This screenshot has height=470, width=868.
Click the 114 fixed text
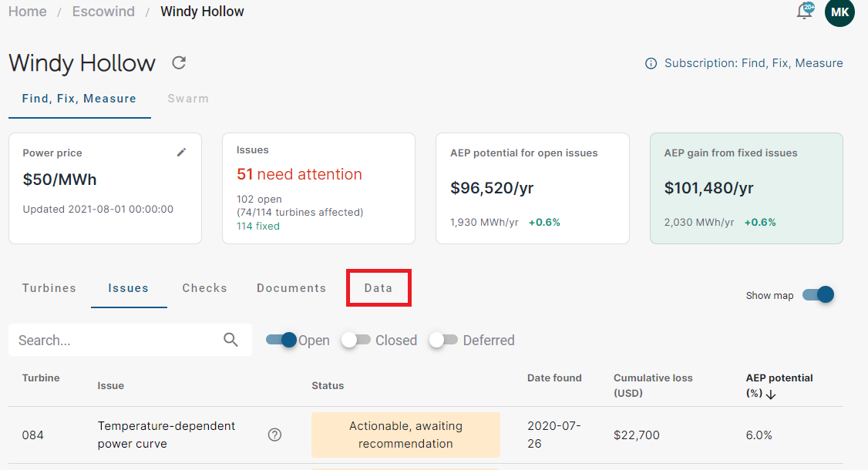(258, 226)
